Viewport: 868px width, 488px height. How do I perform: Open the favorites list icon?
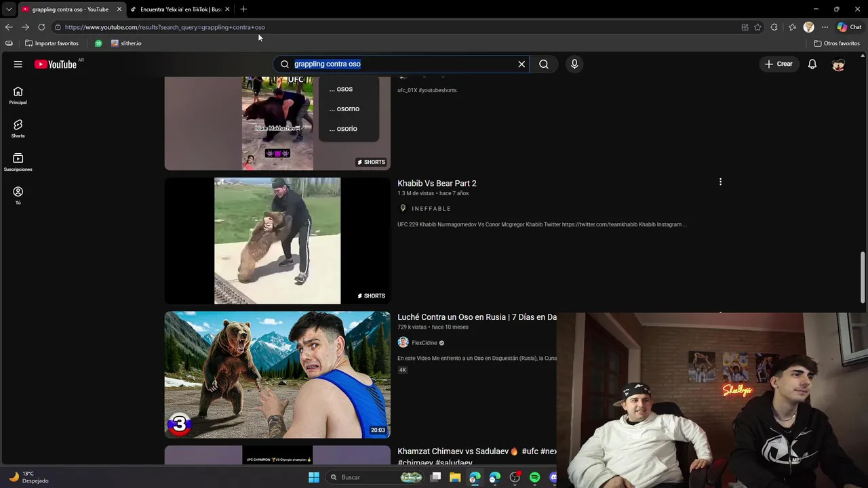tap(792, 27)
